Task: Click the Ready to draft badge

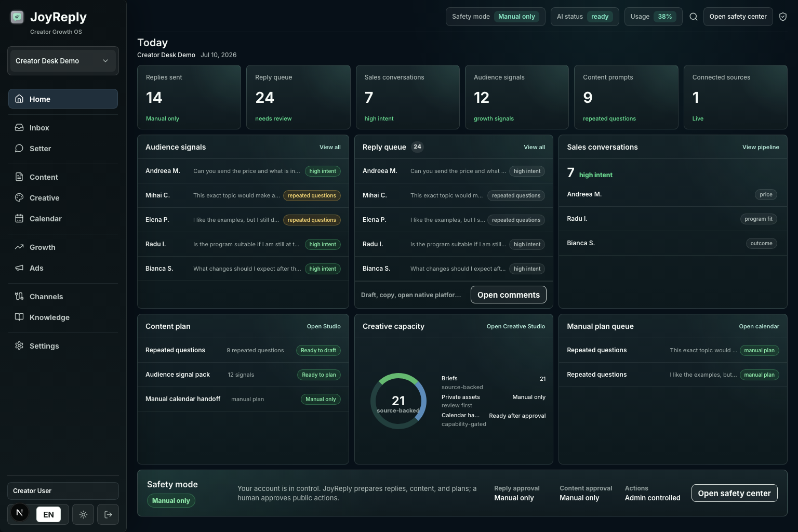Action: tap(318, 350)
